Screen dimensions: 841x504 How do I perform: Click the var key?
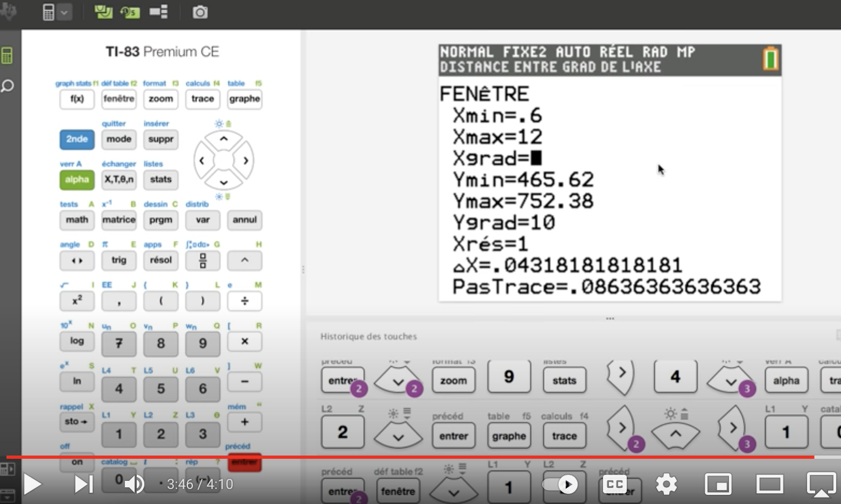click(x=203, y=220)
